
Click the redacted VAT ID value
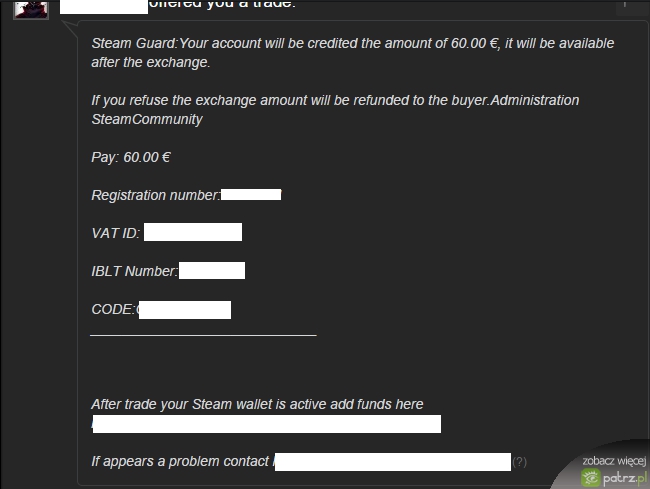point(193,232)
